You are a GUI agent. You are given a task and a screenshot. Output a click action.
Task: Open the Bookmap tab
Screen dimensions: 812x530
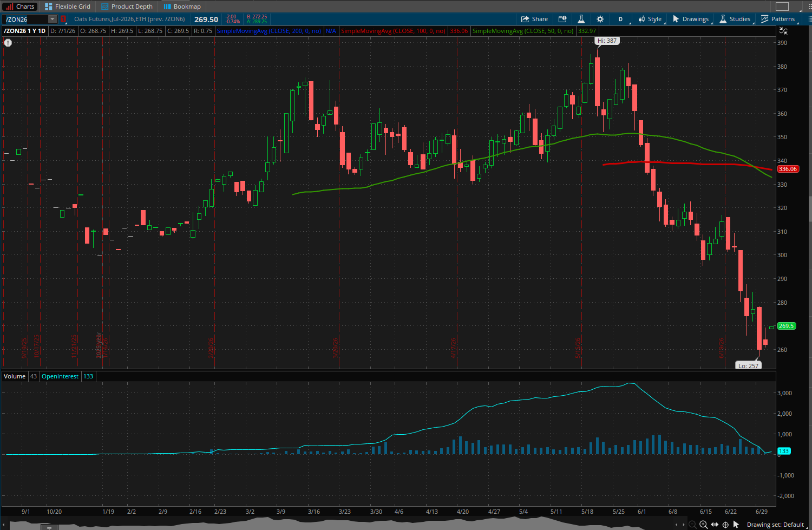click(182, 6)
